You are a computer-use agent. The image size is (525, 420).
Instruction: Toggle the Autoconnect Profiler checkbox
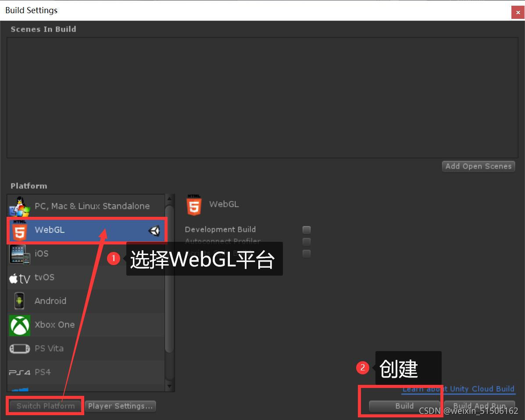point(307,241)
